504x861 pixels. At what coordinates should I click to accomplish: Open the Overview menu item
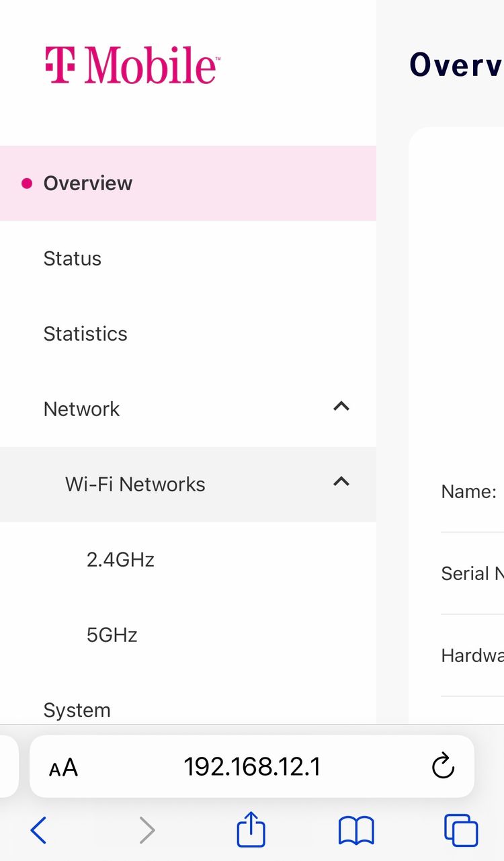(188, 183)
